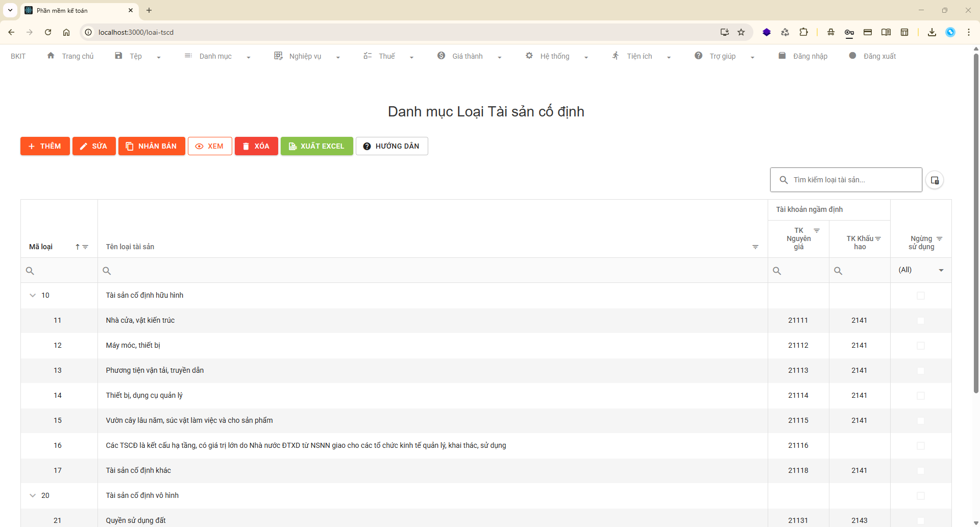The image size is (980, 527).
Task: Click search icon in TK Khấu hao filter
Action: pyautogui.click(x=838, y=271)
